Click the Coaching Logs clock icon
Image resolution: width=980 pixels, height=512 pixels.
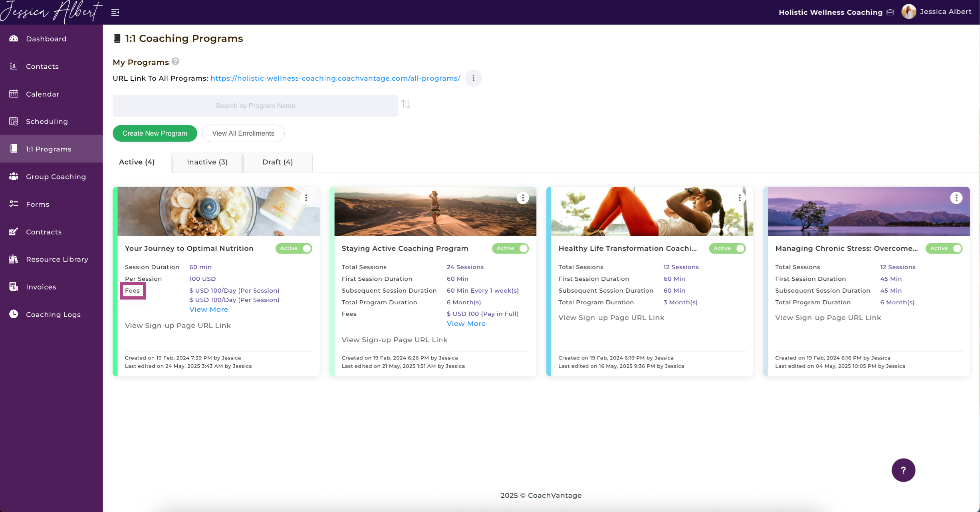click(14, 314)
